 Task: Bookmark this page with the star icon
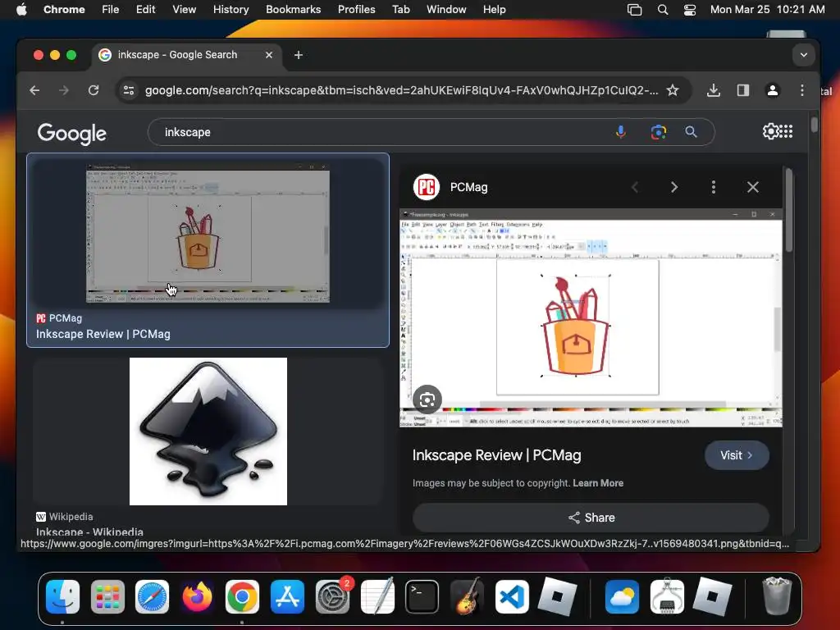673,90
